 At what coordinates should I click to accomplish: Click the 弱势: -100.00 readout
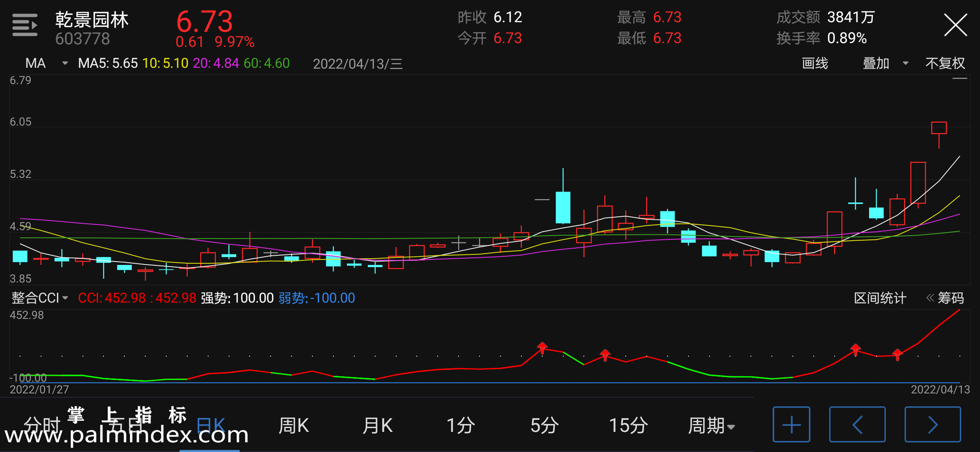pyautogui.click(x=317, y=298)
